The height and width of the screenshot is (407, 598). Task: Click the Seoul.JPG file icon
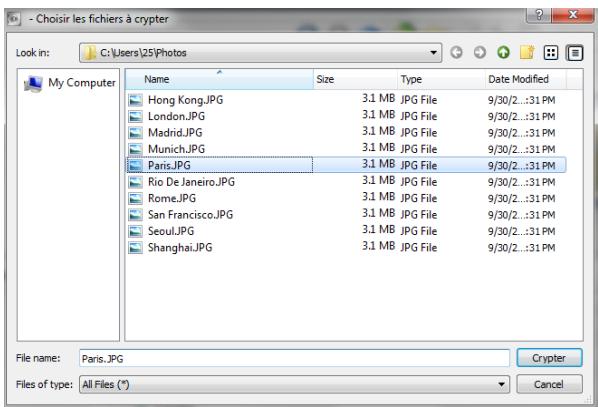coord(135,232)
